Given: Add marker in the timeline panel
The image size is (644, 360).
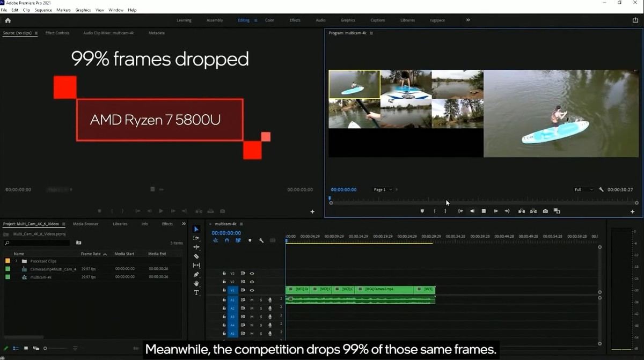Looking at the screenshot, I should click(x=250, y=240).
